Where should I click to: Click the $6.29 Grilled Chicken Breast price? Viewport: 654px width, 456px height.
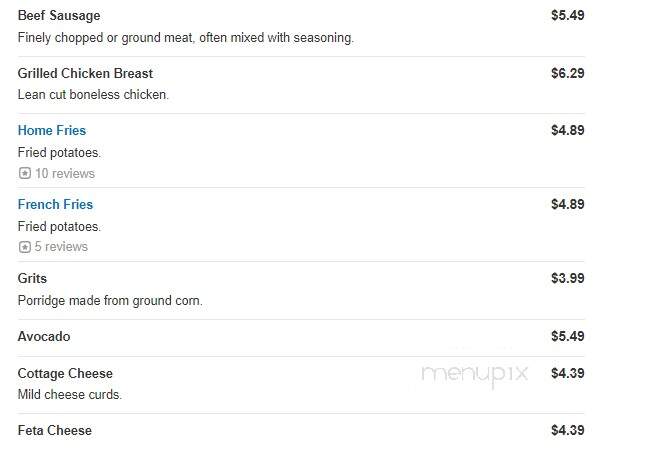click(x=568, y=73)
